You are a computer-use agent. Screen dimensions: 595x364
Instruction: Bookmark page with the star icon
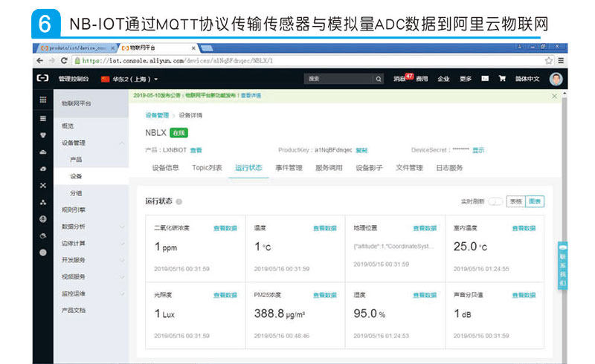click(x=549, y=60)
